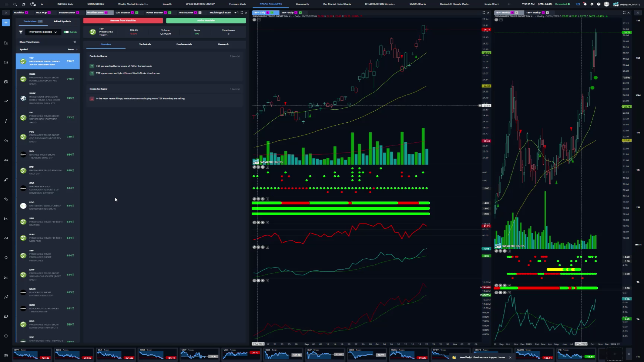Expand right sidebar double chevron
This screenshot has height=362, width=644.
[x=638, y=12]
